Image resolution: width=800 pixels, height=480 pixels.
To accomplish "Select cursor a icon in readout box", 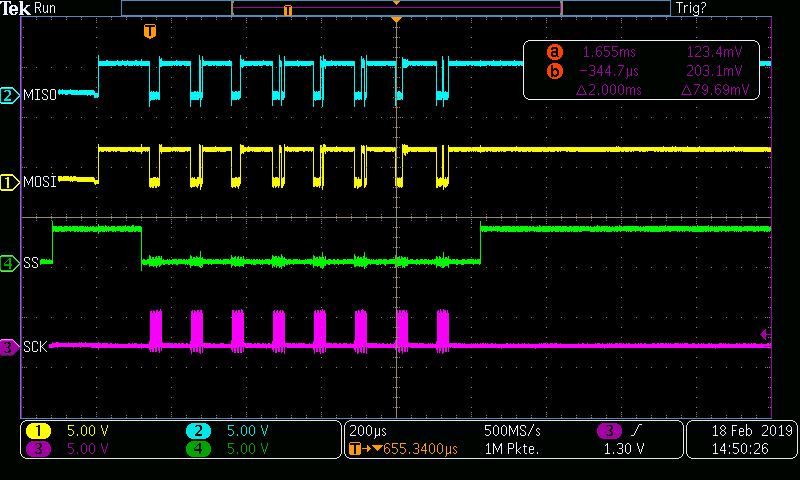I will [x=554, y=51].
